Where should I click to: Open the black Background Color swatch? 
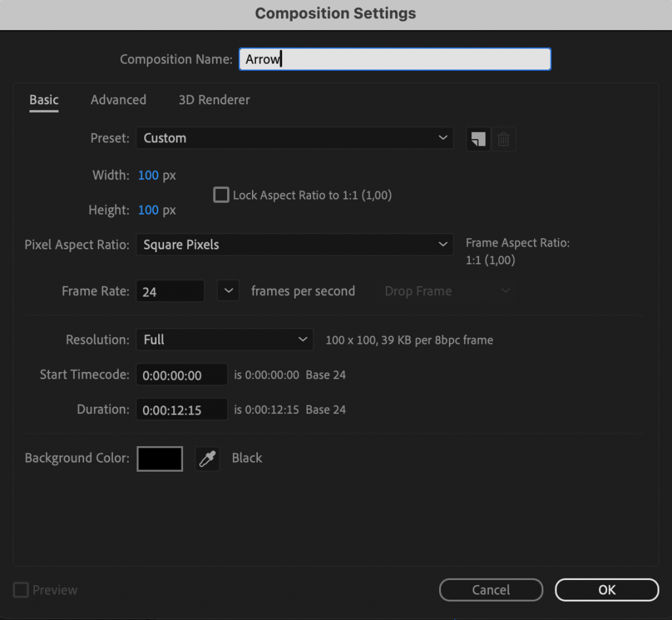point(159,459)
